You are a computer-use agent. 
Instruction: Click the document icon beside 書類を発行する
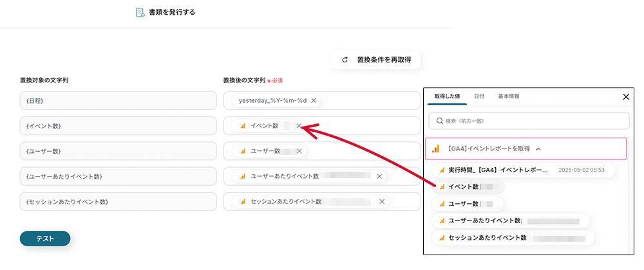[140, 12]
